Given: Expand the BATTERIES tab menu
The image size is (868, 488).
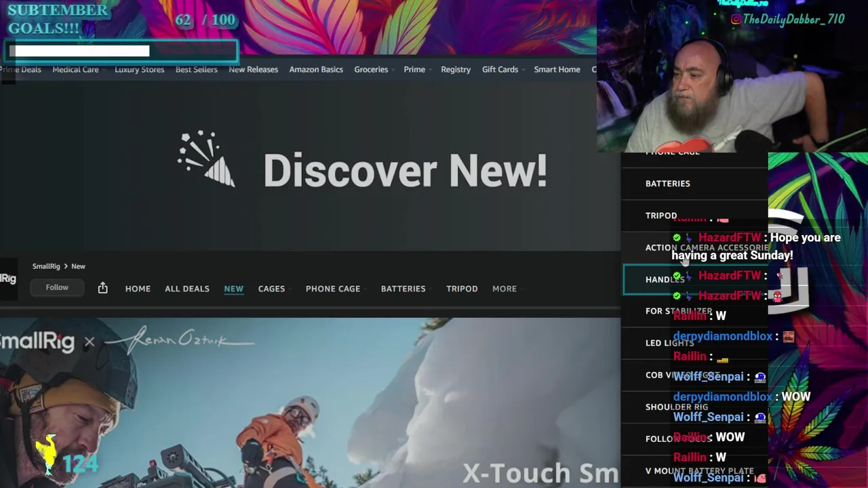Looking at the screenshot, I should [405, 289].
